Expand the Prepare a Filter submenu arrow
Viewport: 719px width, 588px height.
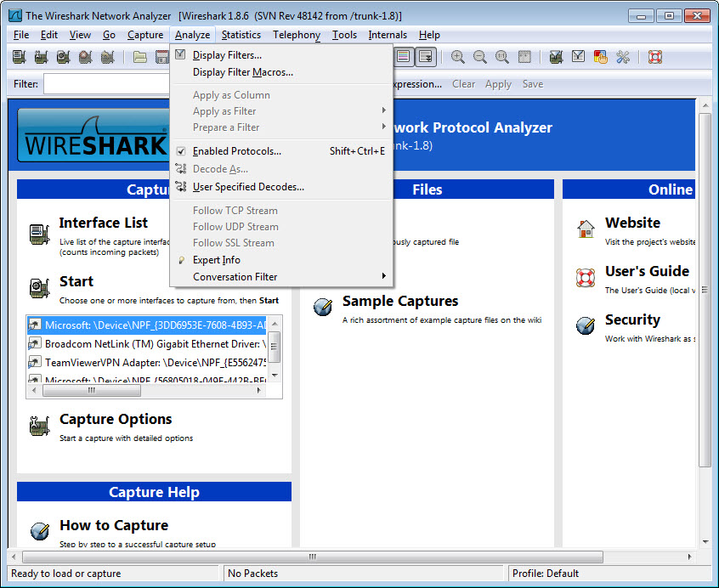pos(384,127)
